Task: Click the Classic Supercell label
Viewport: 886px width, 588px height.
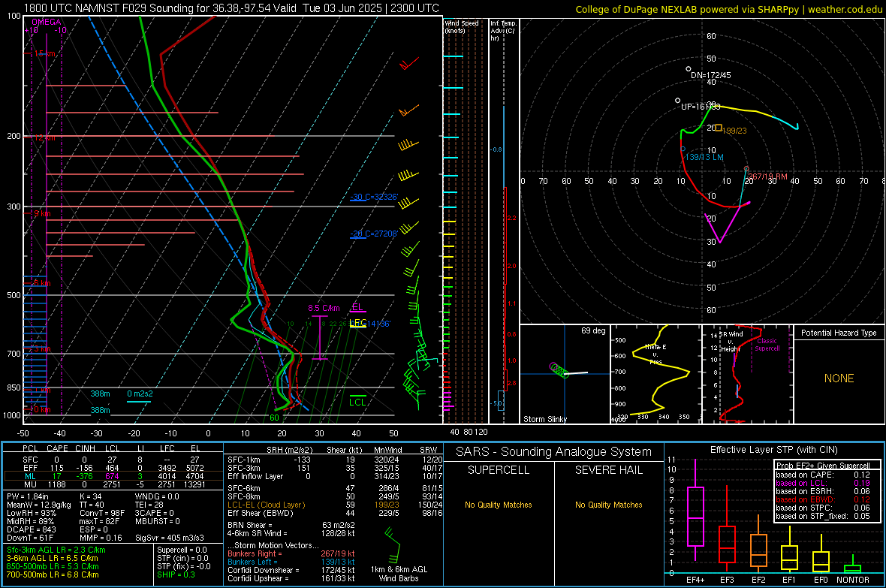Action: pos(767,345)
